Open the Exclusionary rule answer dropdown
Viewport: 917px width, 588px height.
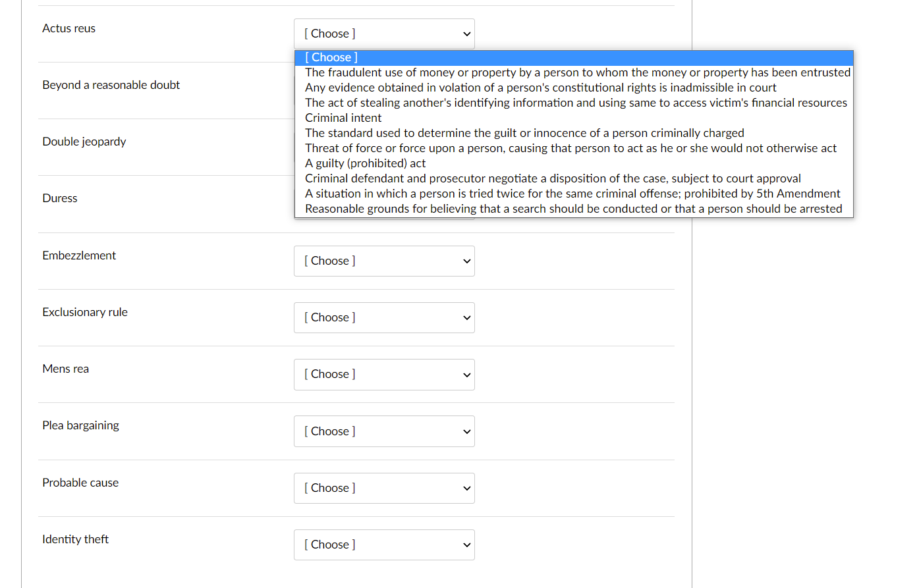pyautogui.click(x=384, y=317)
